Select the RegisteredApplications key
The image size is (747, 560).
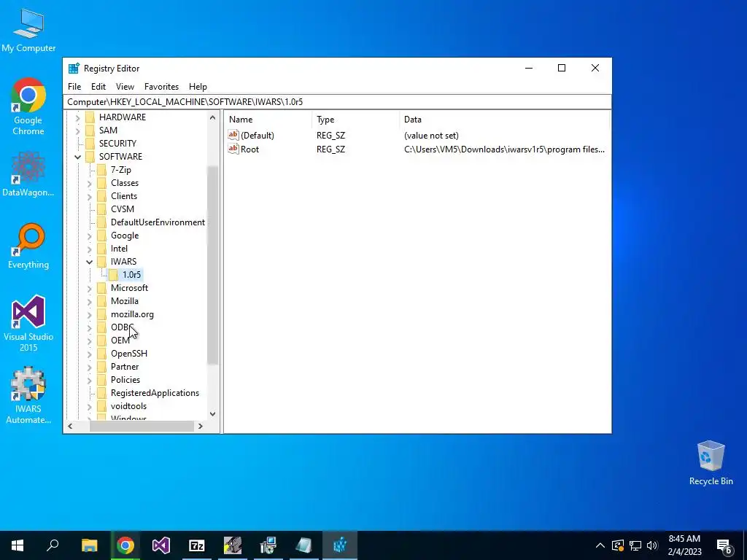click(x=155, y=393)
